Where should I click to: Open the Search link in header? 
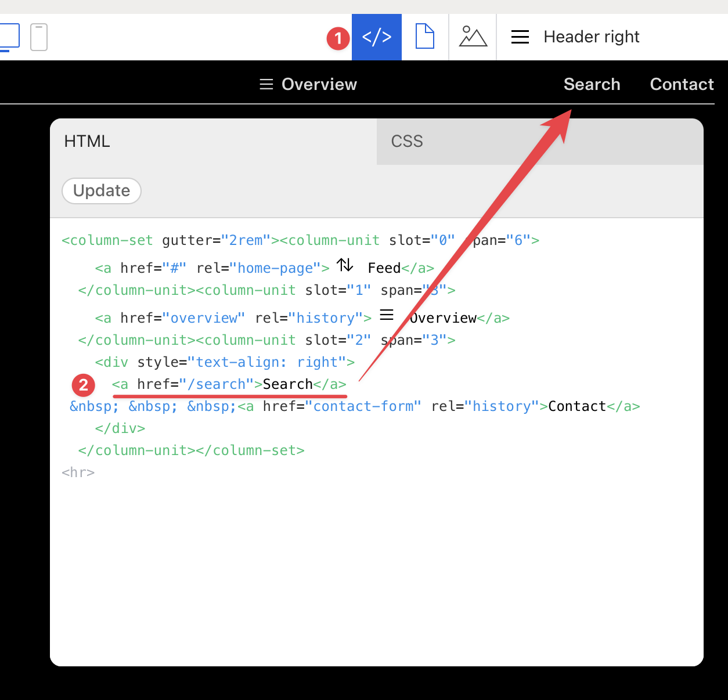pyautogui.click(x=592, y=85)
